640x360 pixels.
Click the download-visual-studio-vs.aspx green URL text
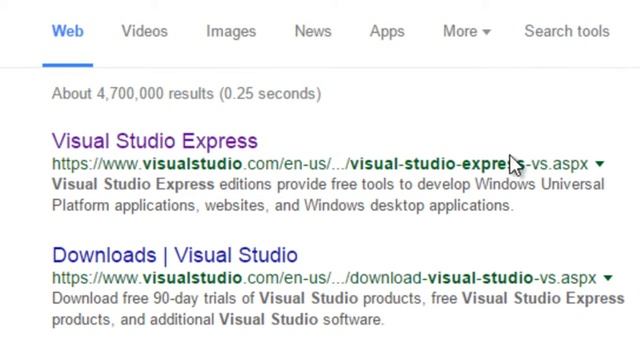coord(324,278)
